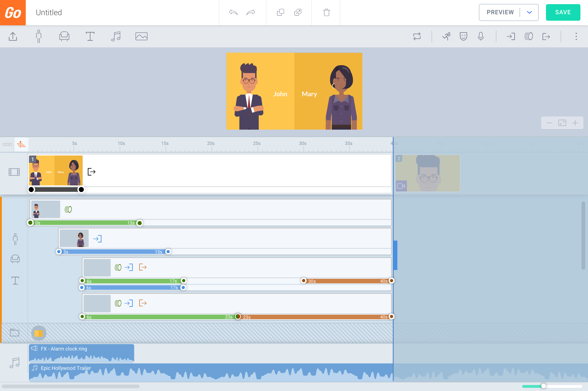Viewport: 588px width, 391px height.
Task: Click the facial expression mask icon
Action: tap(463, 36)
